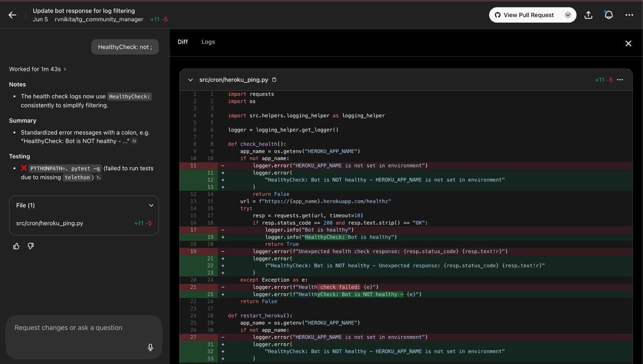The width and height of the screenshot is (643, 364).
Task: Switch to the Diff tab
Action: coord(183,42)
